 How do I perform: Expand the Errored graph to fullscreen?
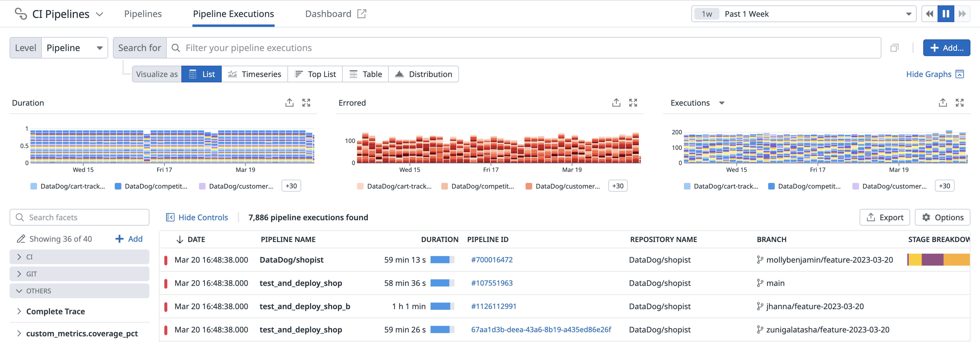coord(633,103)
